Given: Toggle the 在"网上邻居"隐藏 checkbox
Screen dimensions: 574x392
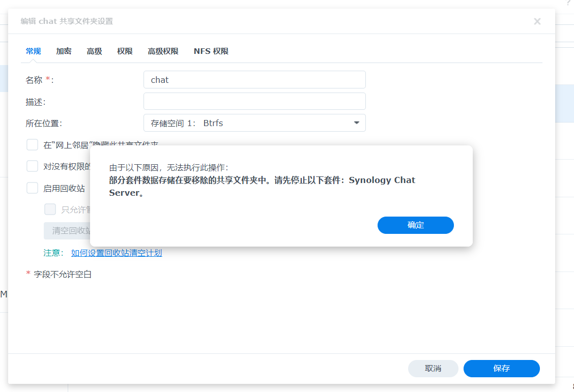Looking at the screenshot, I should click(x=32, y=145).
